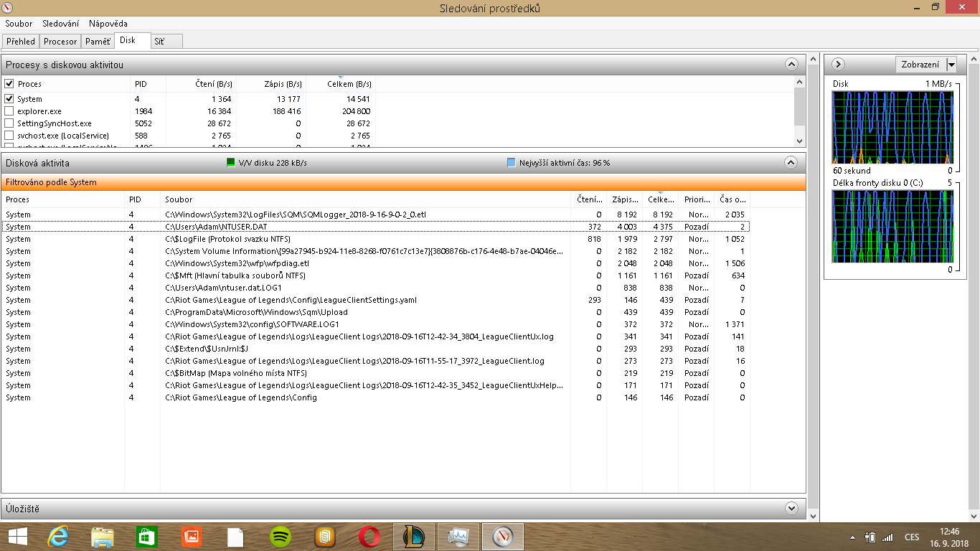Viewport: 980px width, 551px height.
Task: Open File Explorer from the taskbar
Action: 103,537
